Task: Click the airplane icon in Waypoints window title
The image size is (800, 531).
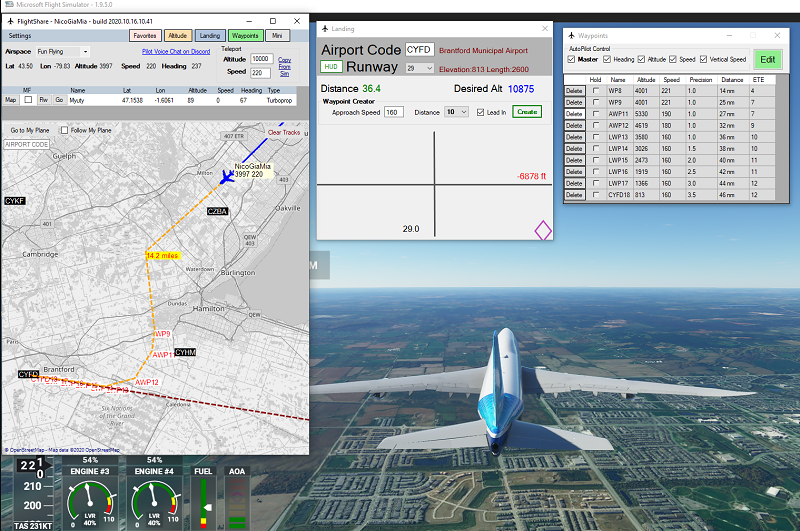Action: (x=571, y=36)
